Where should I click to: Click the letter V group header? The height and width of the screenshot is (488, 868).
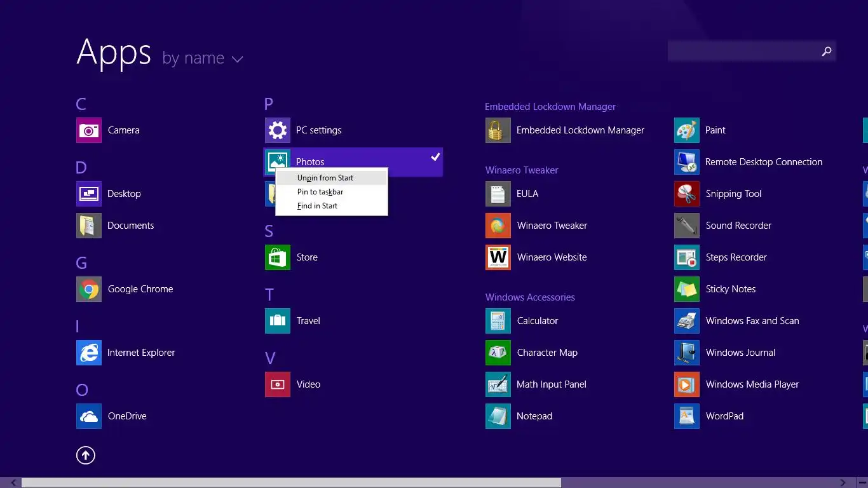(x=270, y=358)
